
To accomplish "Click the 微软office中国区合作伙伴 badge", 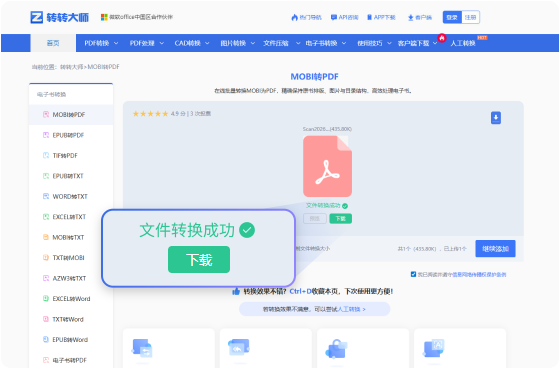I will point(137,17).
